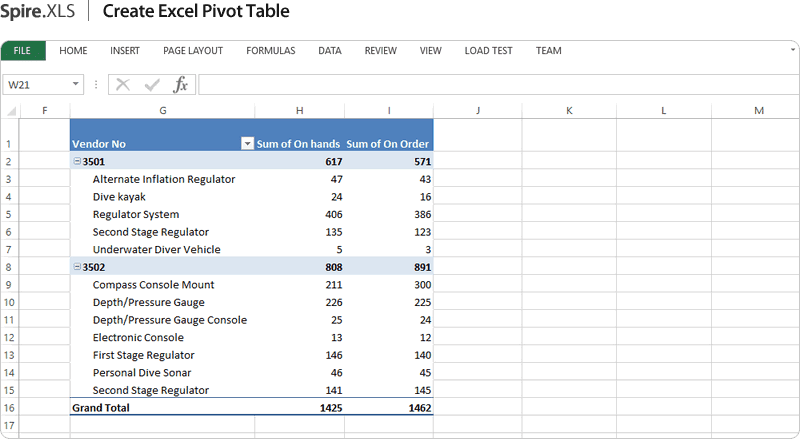Open the LOAD TEST tab
Image resolution: width=800 pixels, height=440 pixels.
coord(488,51)
